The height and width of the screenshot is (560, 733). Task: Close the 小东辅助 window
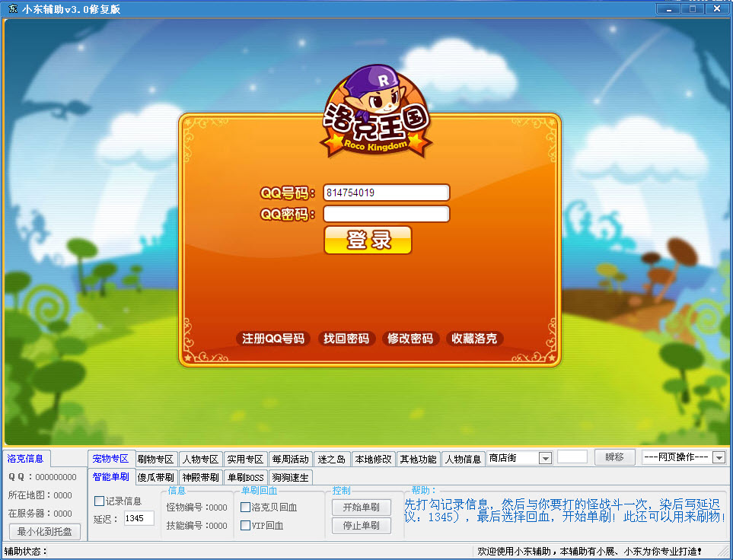717,8
